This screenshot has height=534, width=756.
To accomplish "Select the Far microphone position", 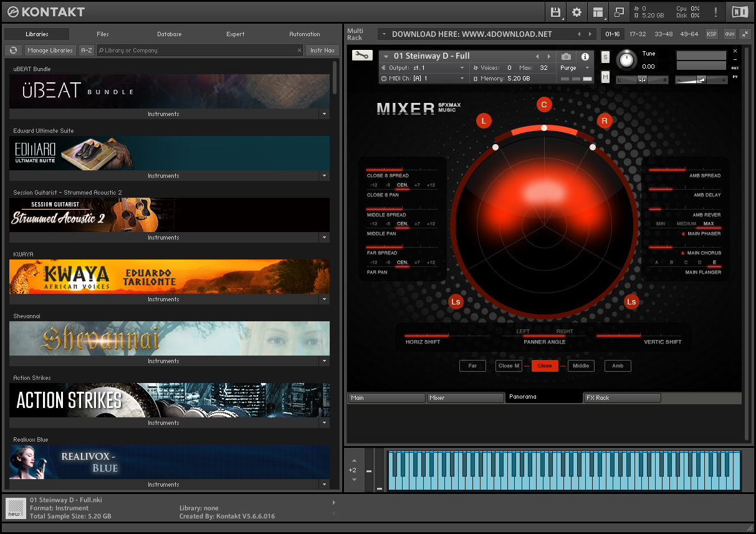I will point(472,366).
